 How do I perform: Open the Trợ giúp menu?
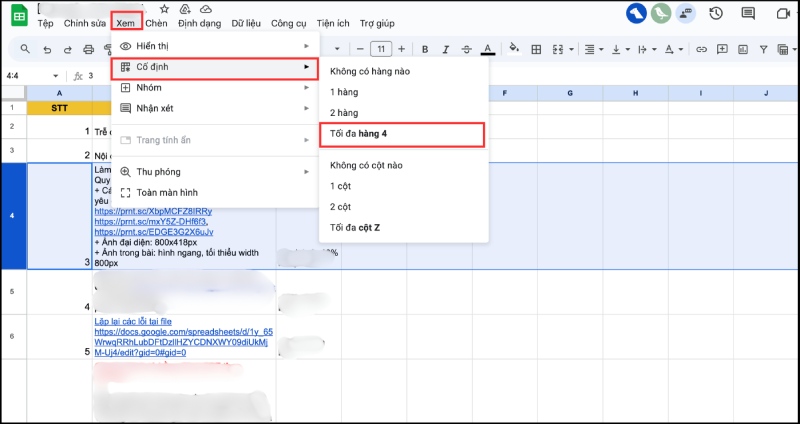click(x=377, y=23)
